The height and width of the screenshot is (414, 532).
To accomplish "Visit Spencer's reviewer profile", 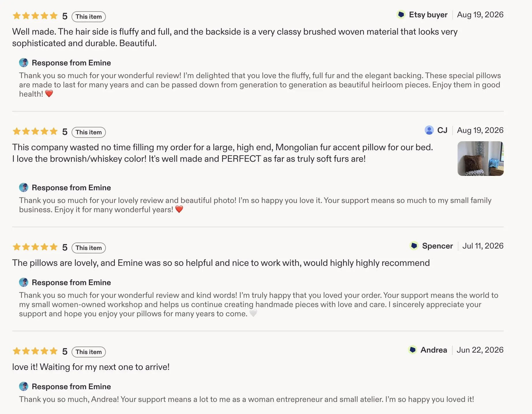I will pyautogui.click(x=437, y=246).
